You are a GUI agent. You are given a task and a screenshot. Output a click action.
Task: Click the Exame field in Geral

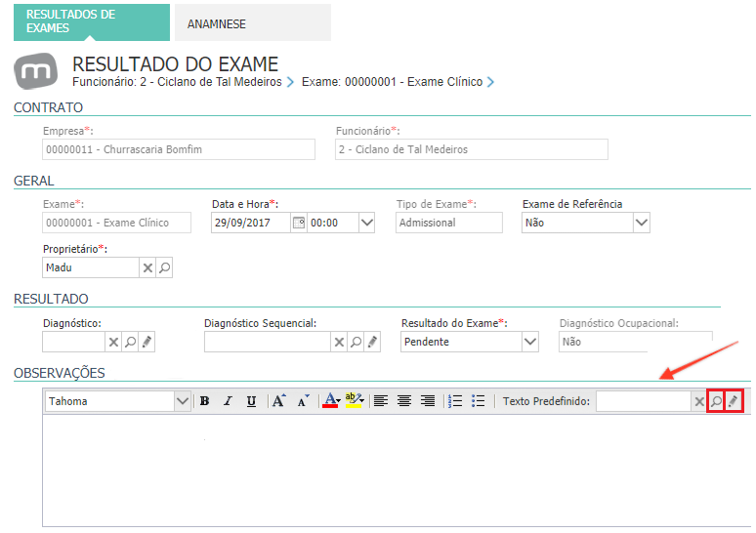pyautogui.click(x=116, y=223)
